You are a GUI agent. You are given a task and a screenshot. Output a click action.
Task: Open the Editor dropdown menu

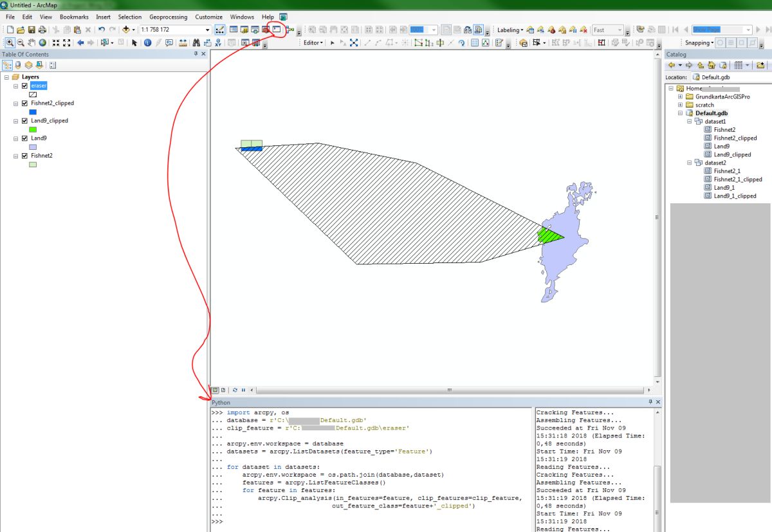coord(314,42)
